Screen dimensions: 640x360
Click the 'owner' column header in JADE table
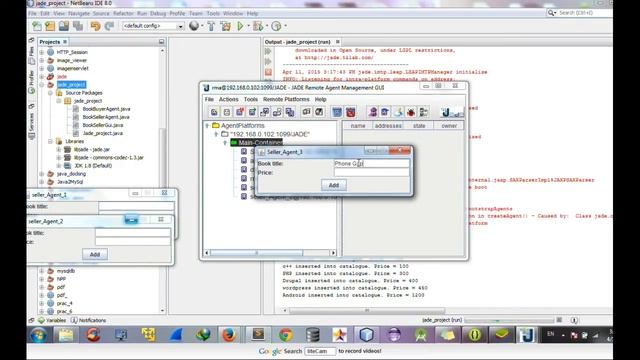pyautogui.click(x=449, y=126)
